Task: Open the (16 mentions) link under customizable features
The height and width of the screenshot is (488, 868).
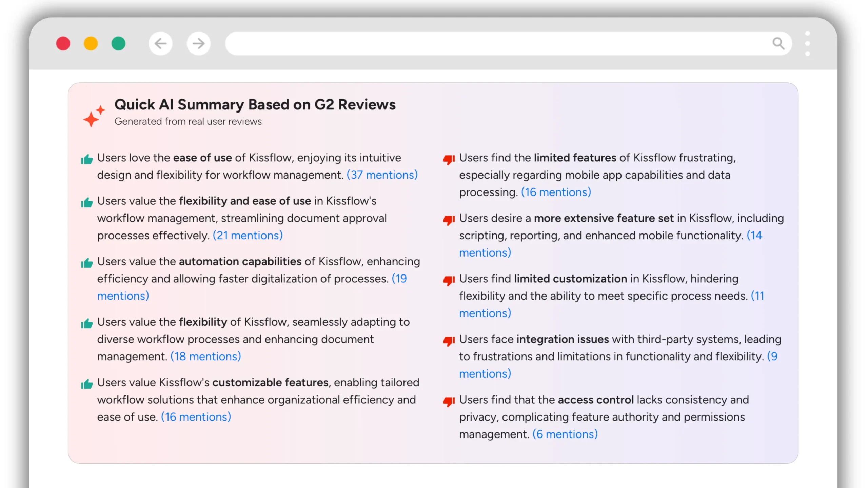Action: [196, 417]
